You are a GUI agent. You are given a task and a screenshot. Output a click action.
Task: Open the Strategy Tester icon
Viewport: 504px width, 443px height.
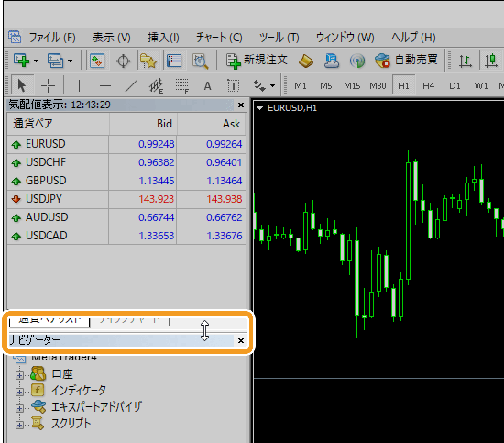click(x=200, y=60)
